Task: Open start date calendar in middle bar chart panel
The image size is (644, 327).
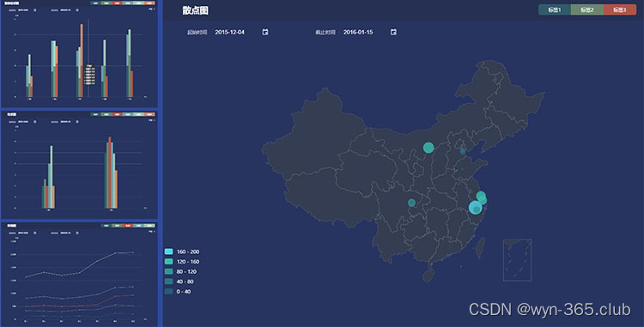Action: coord(35,122)
